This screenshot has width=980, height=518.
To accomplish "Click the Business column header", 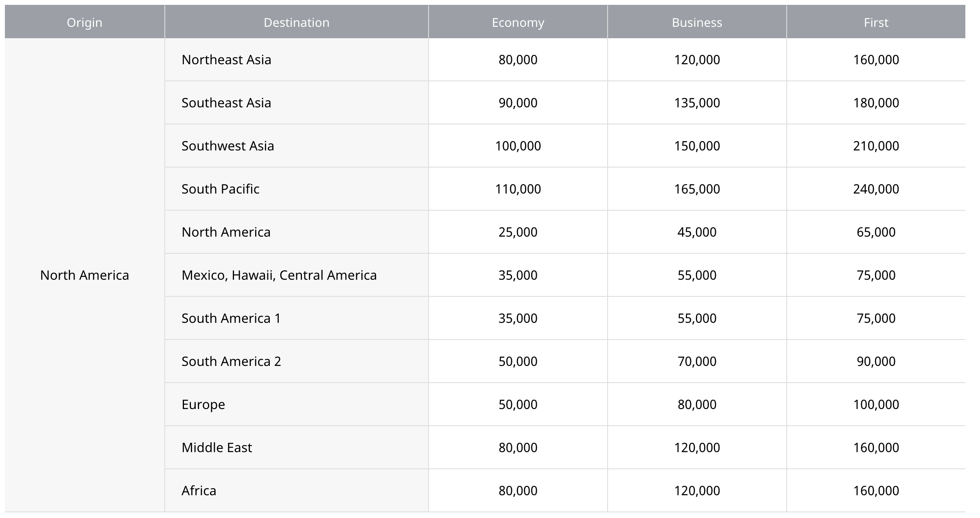I will pos(697,22).
